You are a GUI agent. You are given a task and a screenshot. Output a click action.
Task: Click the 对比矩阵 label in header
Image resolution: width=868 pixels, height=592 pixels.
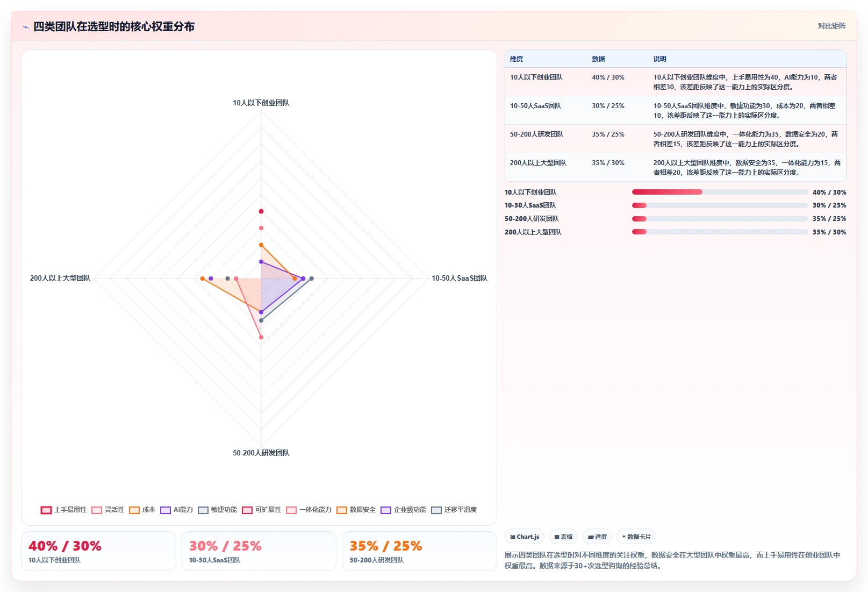pyautogui.click(x=831, y=26)
